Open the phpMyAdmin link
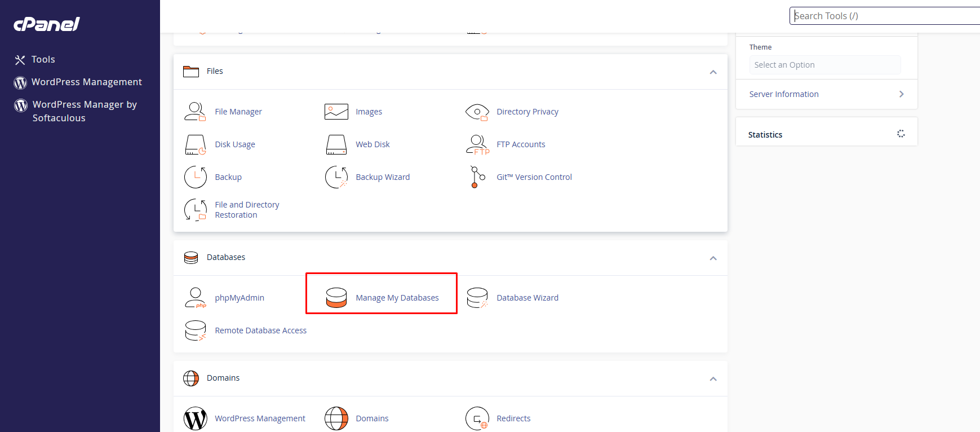Image resolution: width=980 pixels, height=432 pixels. pos(240,298)
